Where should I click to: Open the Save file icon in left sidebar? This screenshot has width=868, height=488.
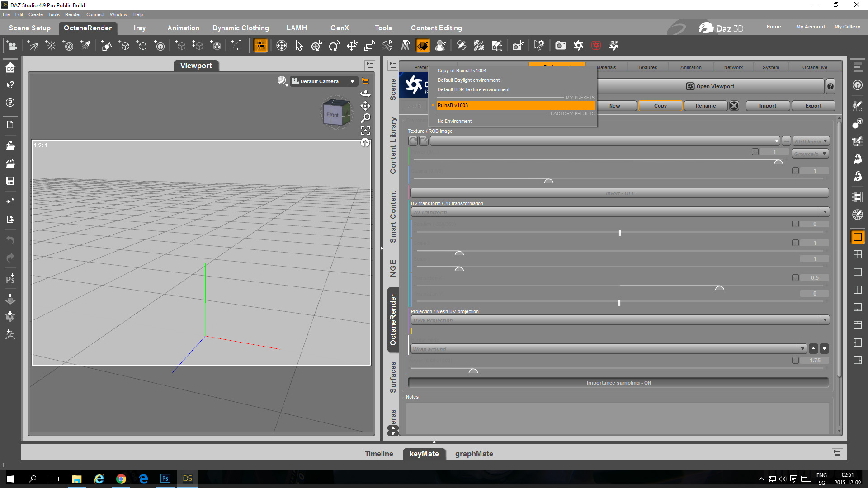click(x=10, y=181)
